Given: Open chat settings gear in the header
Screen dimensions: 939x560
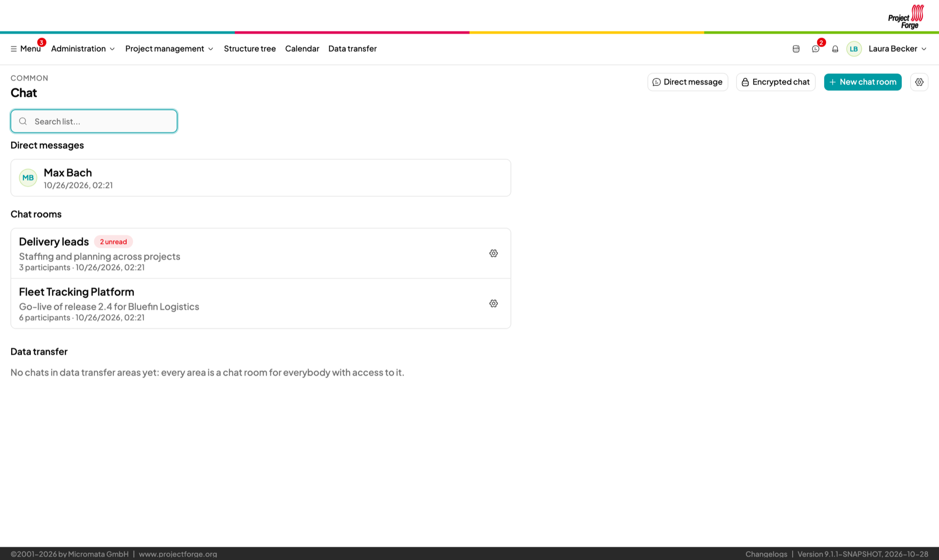Looking at the screenshot, I should click(919, 82).
